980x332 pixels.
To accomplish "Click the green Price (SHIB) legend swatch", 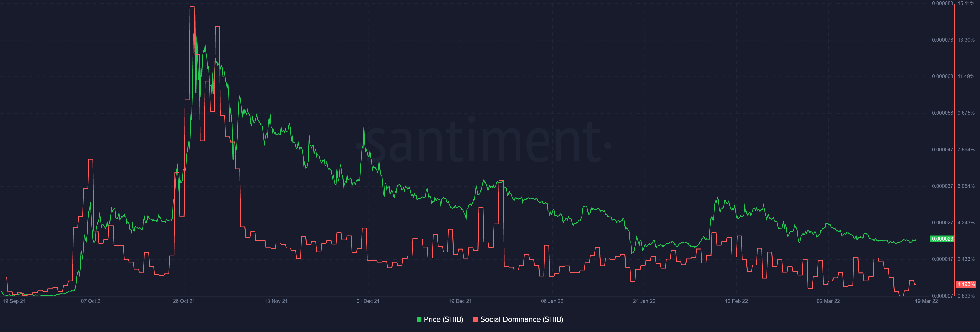I will coord(419,319).
